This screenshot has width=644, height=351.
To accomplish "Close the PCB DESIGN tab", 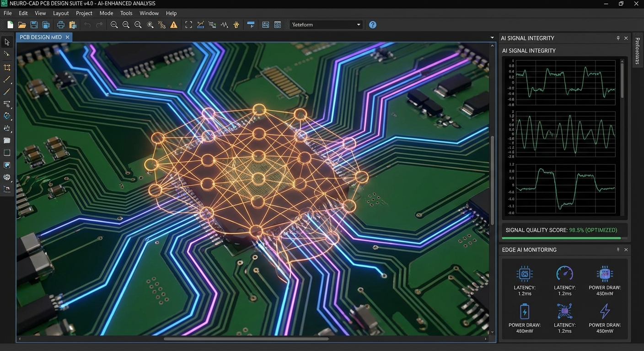I will point(68,37).
